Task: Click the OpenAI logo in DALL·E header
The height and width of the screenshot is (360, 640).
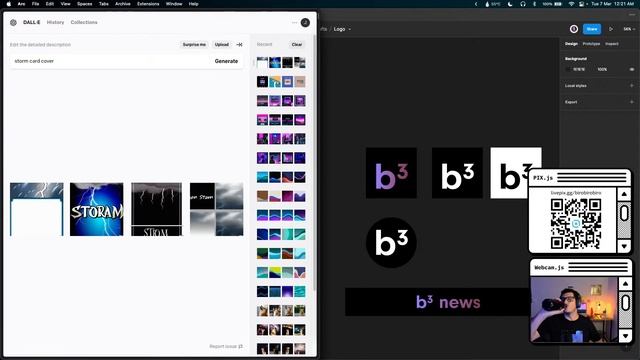Action: pyautogui.click(x=13, y=22)
